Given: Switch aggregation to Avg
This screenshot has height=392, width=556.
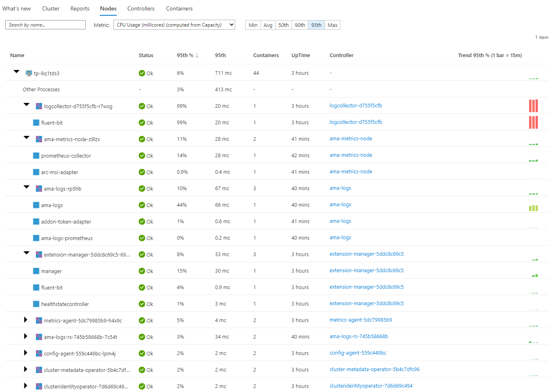Looking at the screenshot, I should point(268,25).
